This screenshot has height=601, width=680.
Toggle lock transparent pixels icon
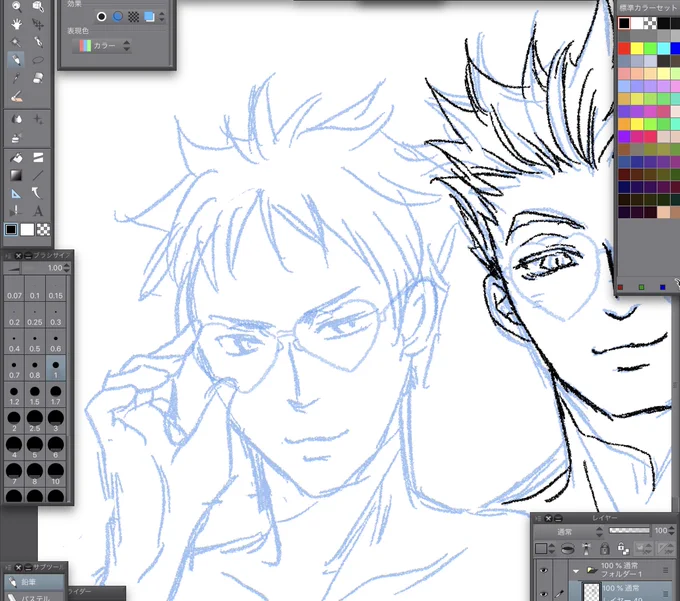coord(623,549)
